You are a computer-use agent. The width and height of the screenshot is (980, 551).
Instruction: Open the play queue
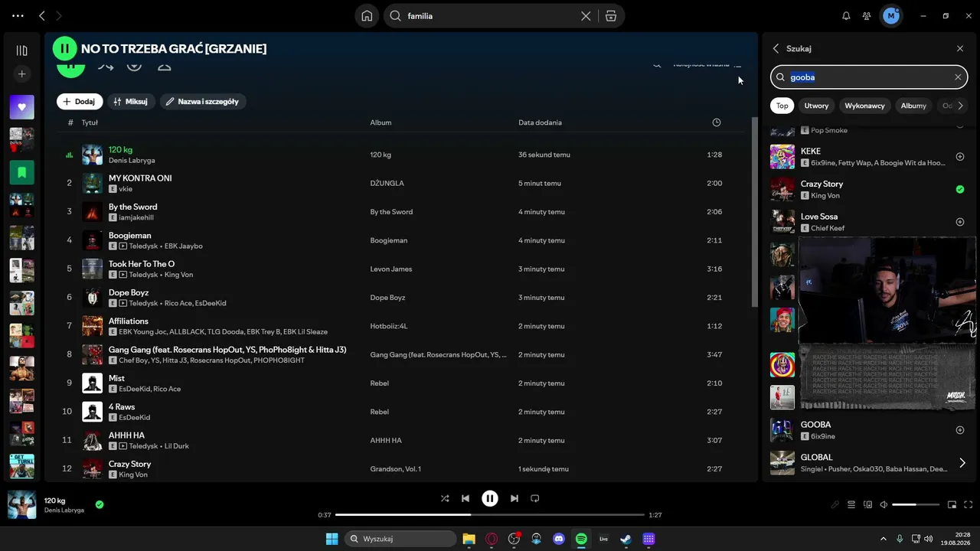(851, 505)
